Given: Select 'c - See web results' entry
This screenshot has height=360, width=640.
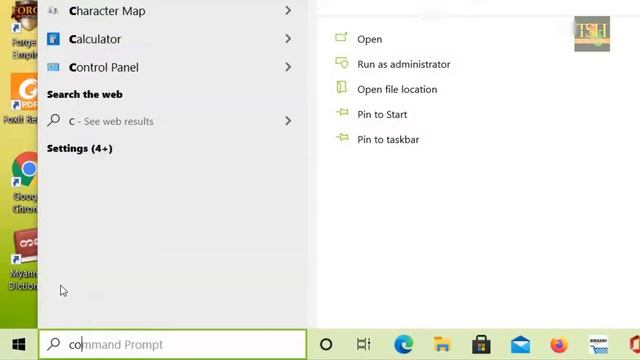Looking at the screenshot, I should pos(171,121).
